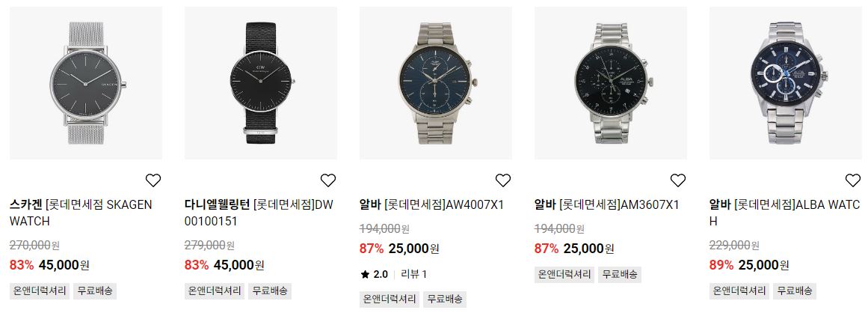View black dial Alba AM3607X1 image
868x316 pixels.
(611, 83)
